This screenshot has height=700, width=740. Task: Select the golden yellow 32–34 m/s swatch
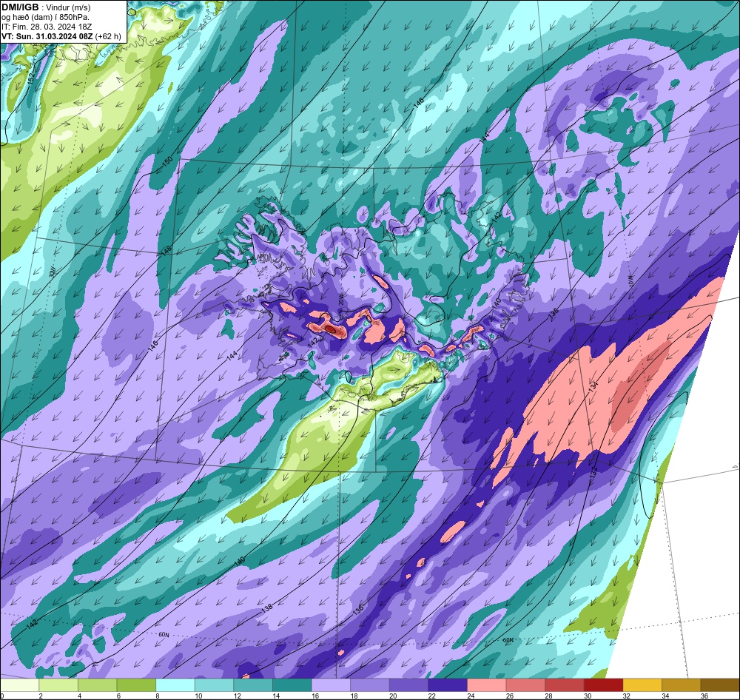642,685
